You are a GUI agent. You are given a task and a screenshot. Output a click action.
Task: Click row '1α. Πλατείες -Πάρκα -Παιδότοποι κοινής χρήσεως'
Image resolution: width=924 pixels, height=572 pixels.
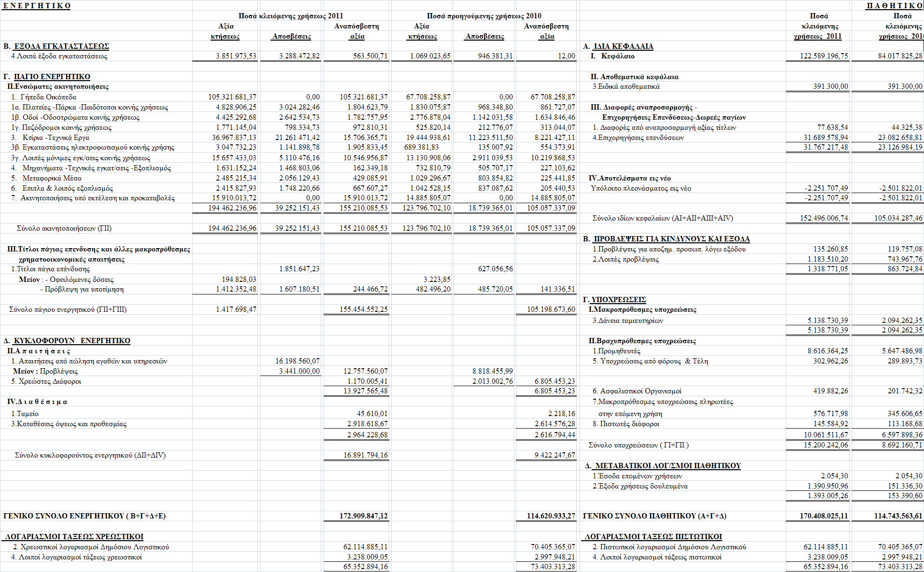[89, 107]
